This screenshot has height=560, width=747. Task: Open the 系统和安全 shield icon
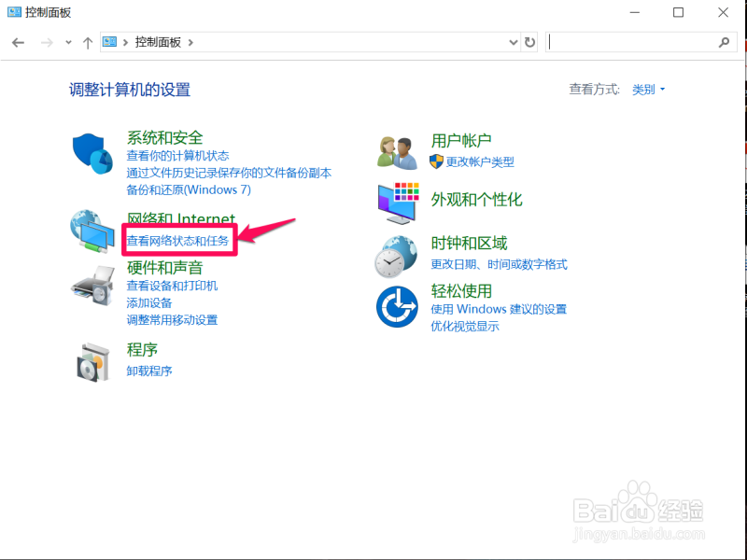(92, 153)
